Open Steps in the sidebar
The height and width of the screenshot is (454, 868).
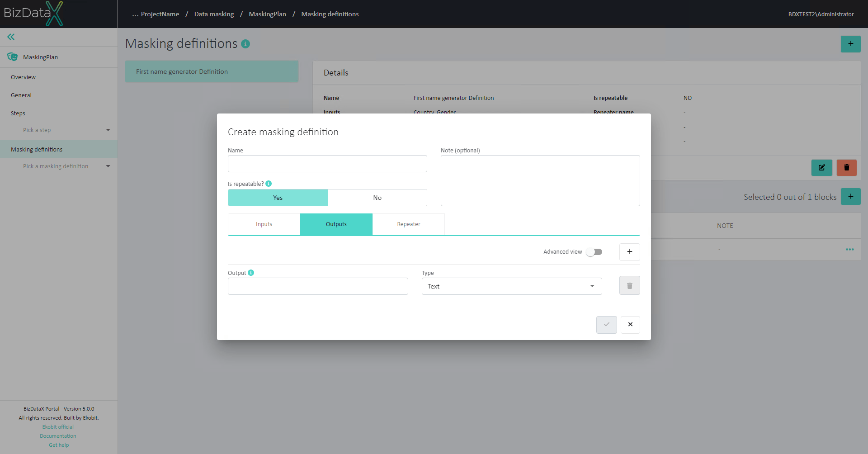(18, 113)
